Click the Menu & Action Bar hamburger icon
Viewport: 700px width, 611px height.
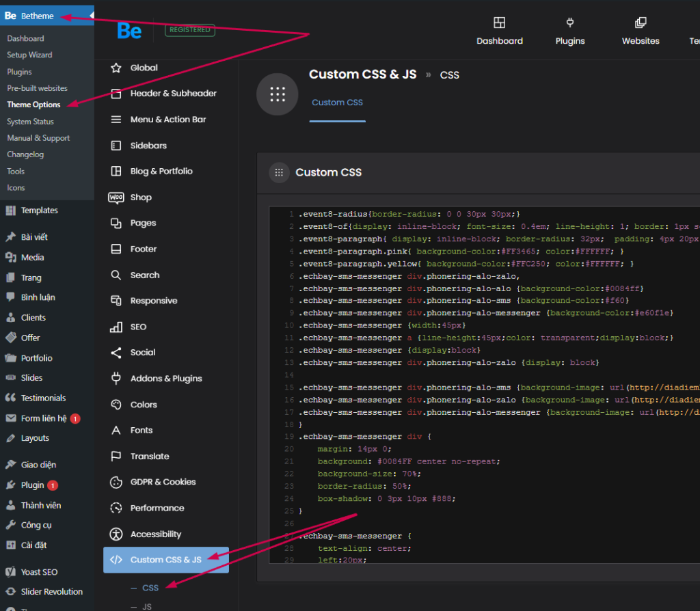click(x=116, y=120)
